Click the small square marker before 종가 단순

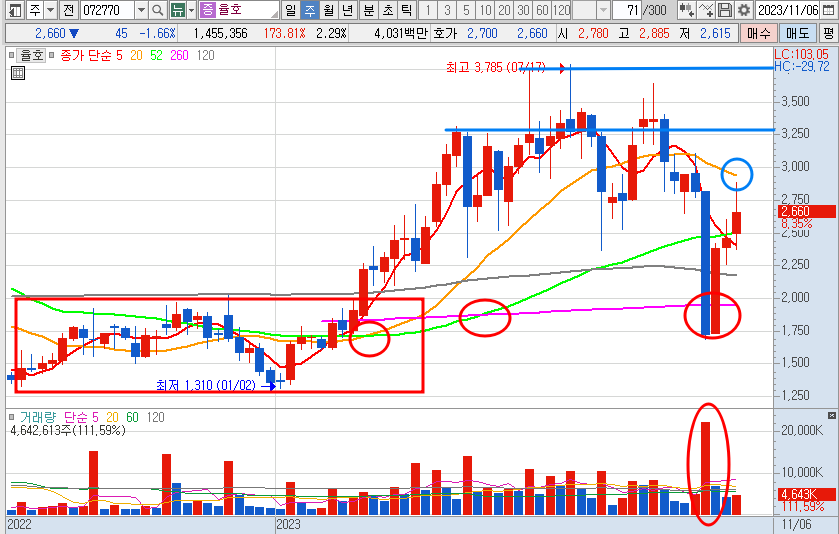[52, 55]
